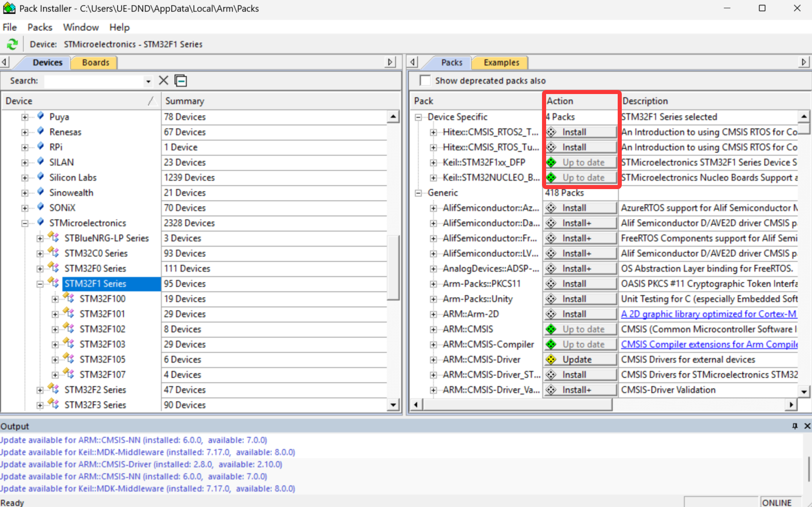Click the STM32C0 Series family icon
The image size is (812, 507).
point(54,252)
